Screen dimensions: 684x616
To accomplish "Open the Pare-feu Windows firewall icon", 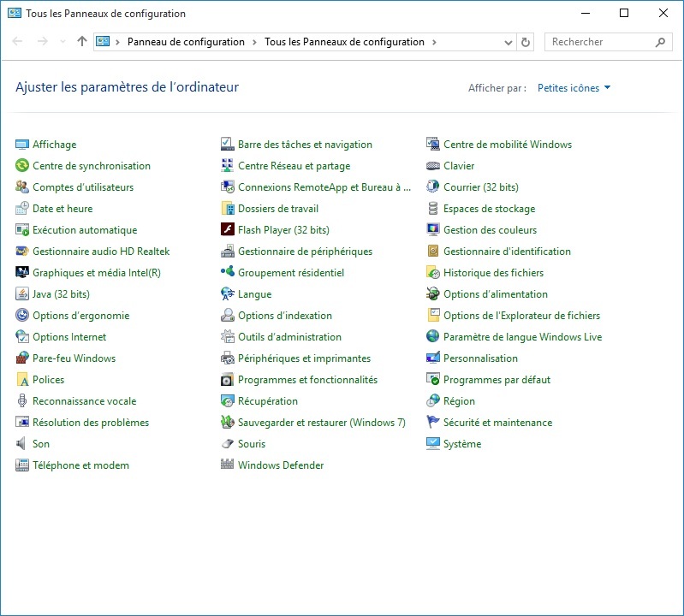I will click(x=21, y=358).
